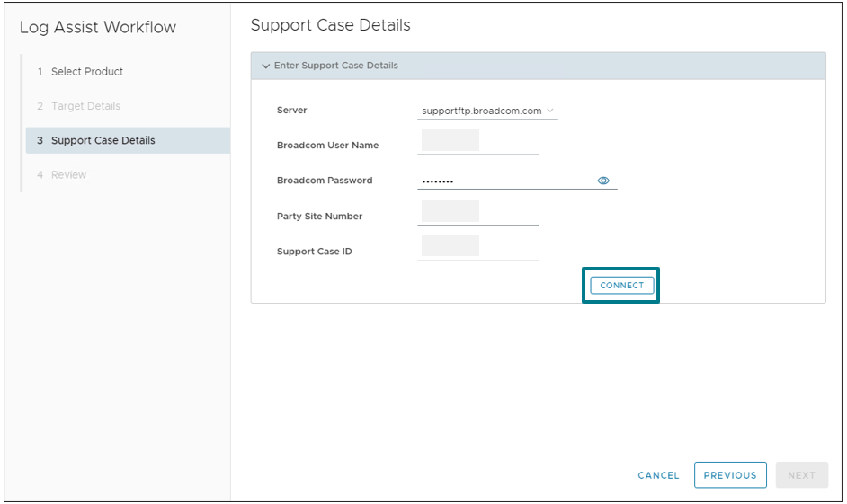Click the Broadcom User Name label
Image resolution: width=847 pixels, height=504 pixels.
point(327,146)
